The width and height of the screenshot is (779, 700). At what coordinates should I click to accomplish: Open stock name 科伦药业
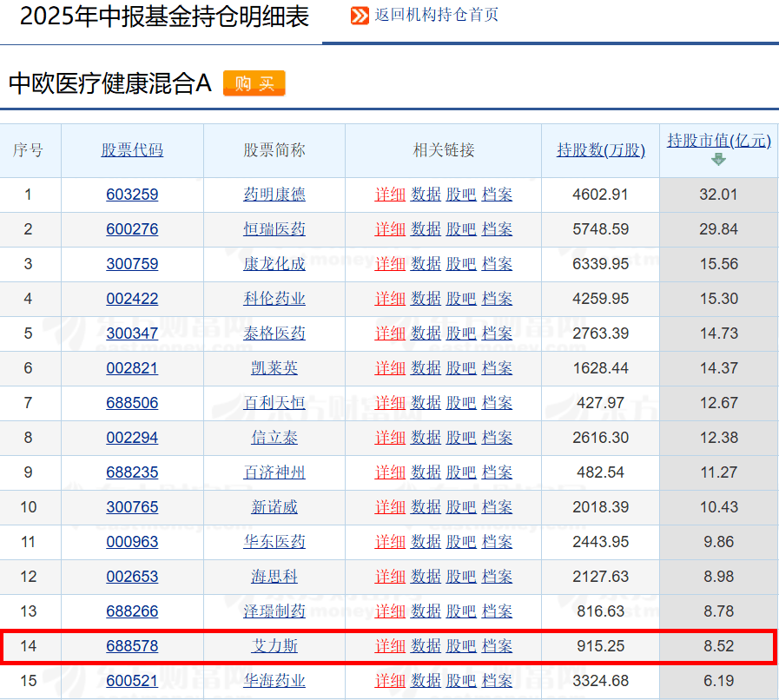[274, 299]
